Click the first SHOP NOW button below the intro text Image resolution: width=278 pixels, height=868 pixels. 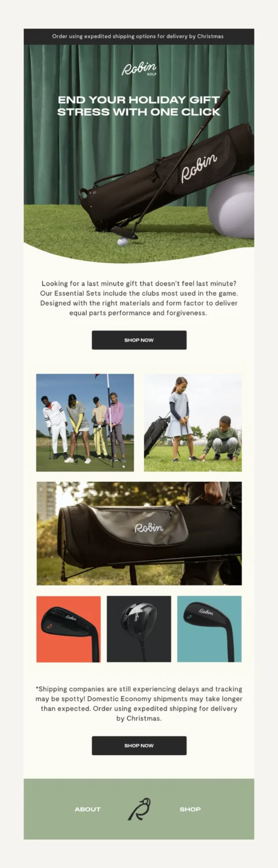(x=139, y=340)
